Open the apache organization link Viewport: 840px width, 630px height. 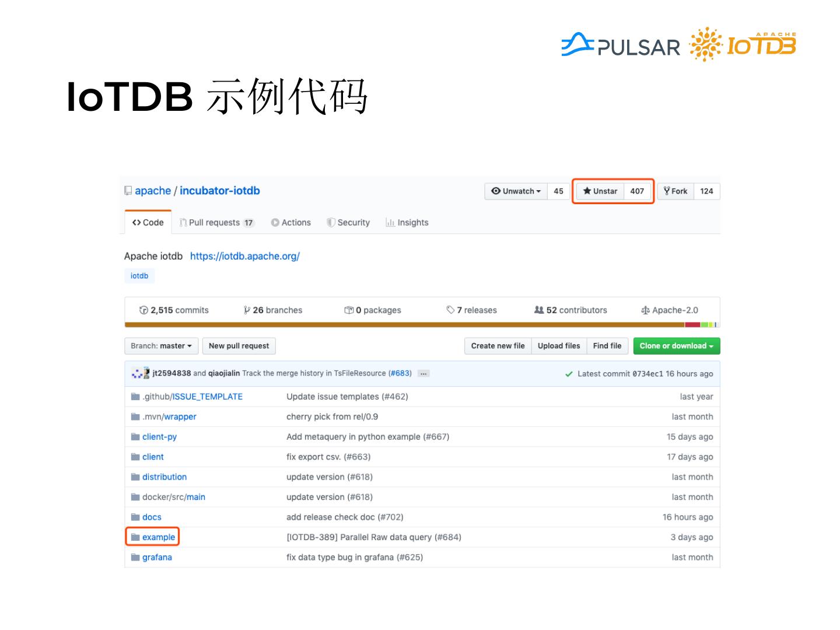153,191
